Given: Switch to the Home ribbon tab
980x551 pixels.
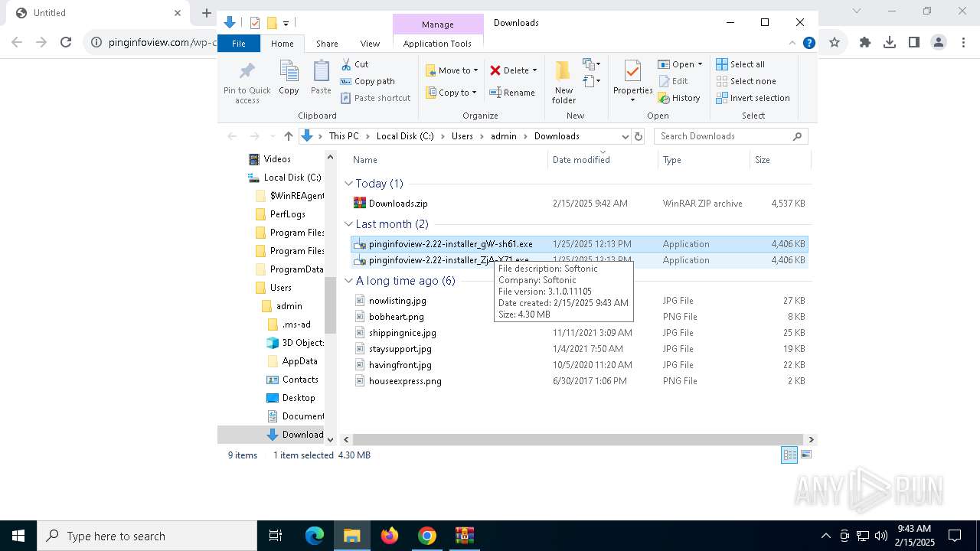Looking at the screenshot, I should 282,44.
